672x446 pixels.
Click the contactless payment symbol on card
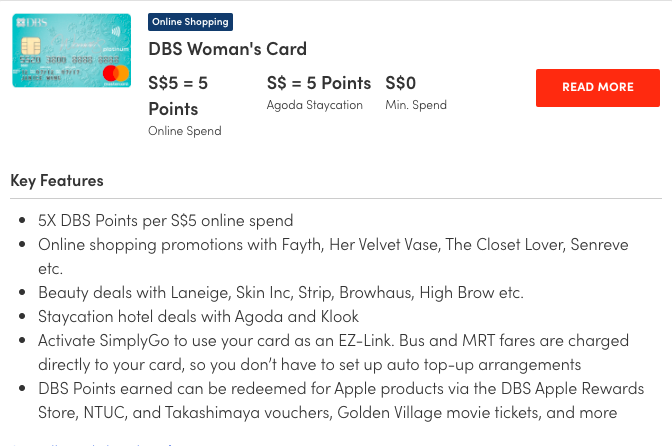(115, 29)
